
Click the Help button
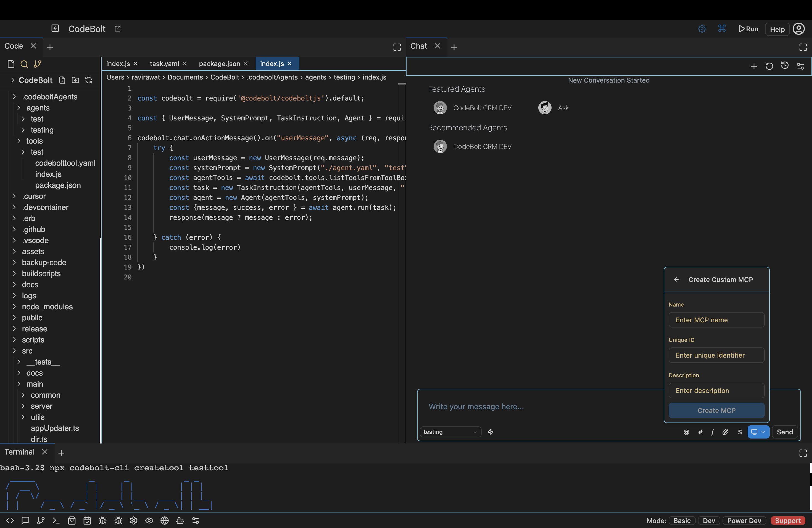[777, 29]
